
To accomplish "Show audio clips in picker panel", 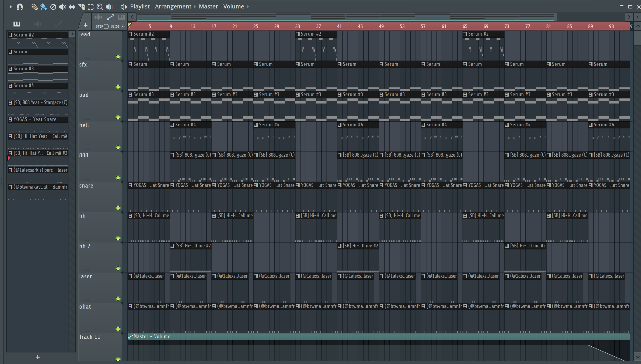I will [38, 24].
